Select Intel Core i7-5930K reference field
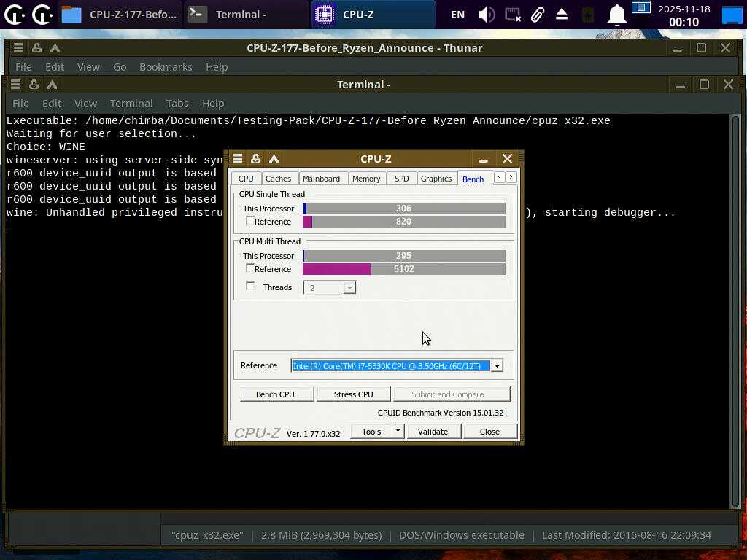 coord(391,366)
